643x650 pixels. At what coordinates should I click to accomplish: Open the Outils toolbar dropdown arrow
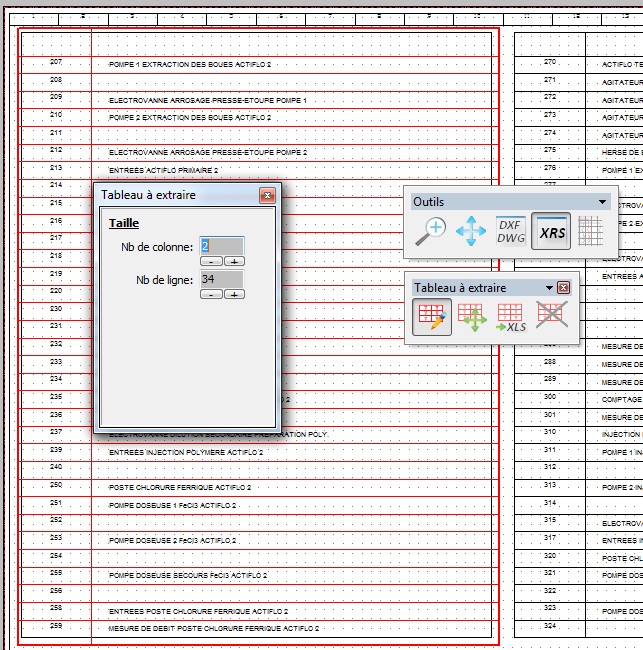[x=602, y=202]
